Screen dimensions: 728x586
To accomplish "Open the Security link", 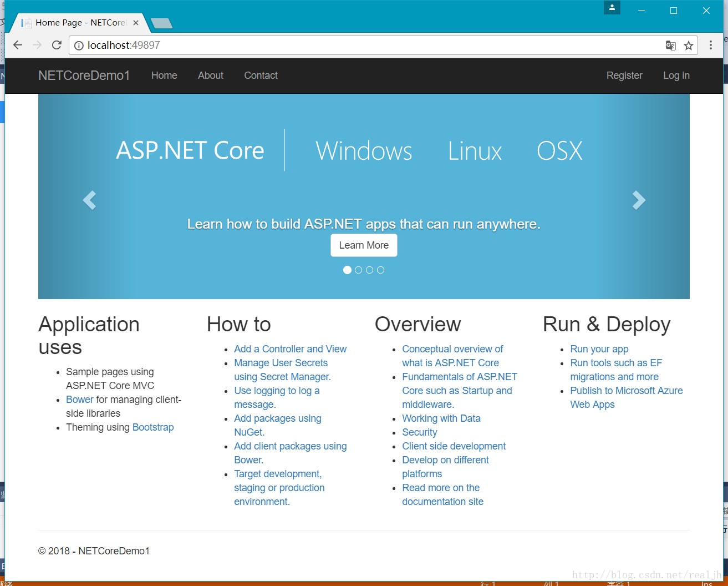I will [x=420, y=432].
